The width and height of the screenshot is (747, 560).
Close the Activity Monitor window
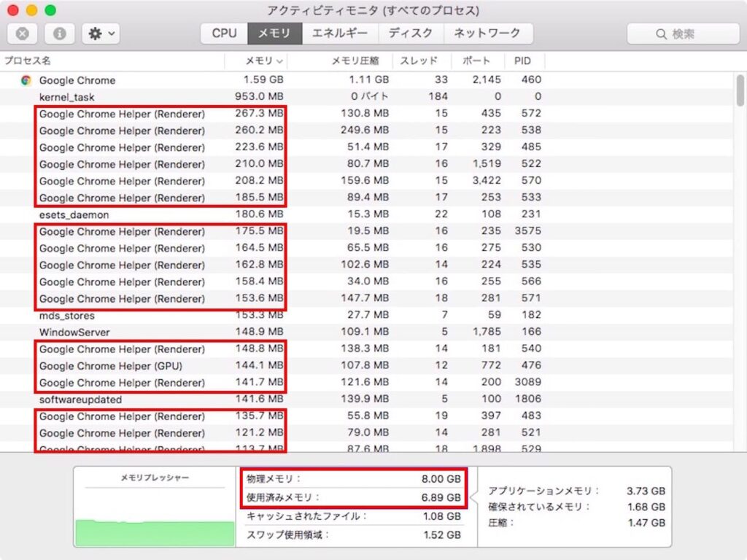click(13, 10)
